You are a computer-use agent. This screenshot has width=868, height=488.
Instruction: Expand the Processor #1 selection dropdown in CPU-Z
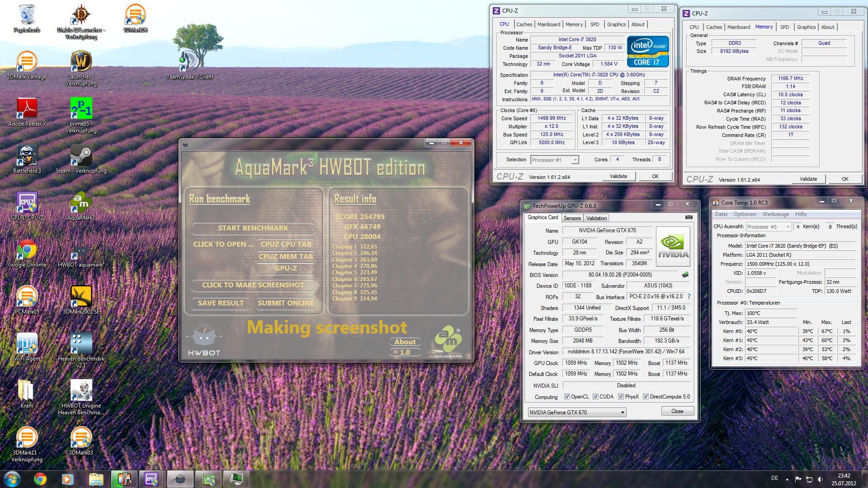point(575,160)
